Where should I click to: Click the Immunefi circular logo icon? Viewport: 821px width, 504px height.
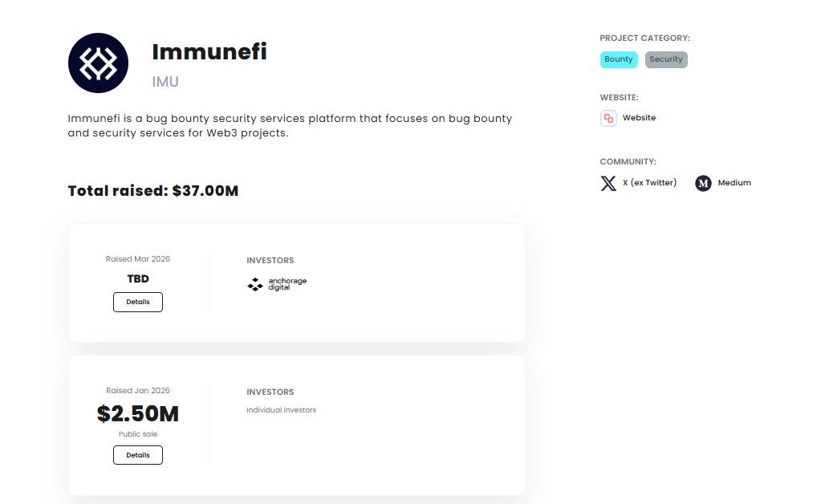point(98,63)
